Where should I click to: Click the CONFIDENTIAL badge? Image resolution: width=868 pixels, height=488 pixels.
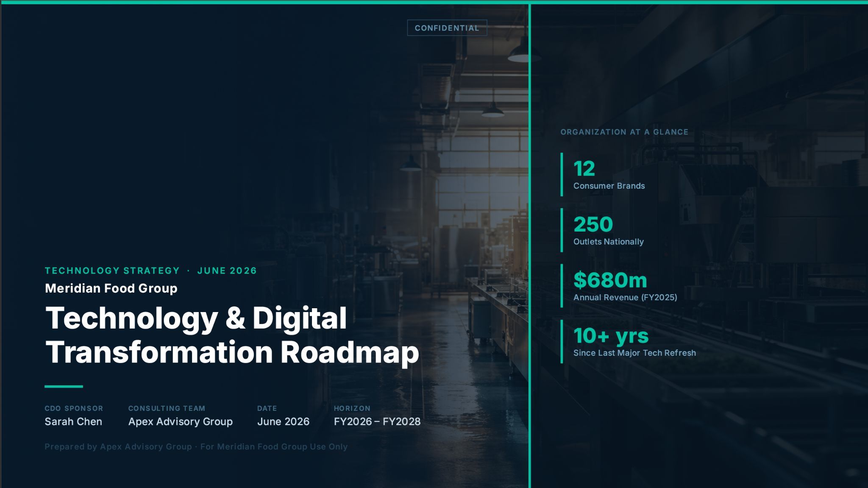point(447,28)
